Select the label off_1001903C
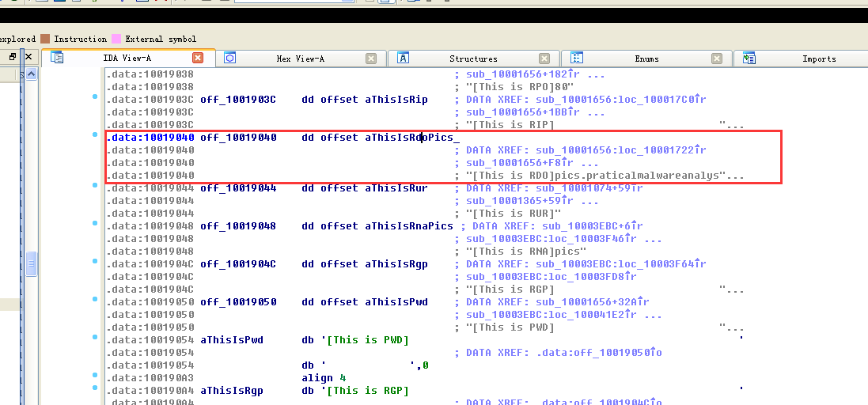868x405 pixels. point(238,100)
